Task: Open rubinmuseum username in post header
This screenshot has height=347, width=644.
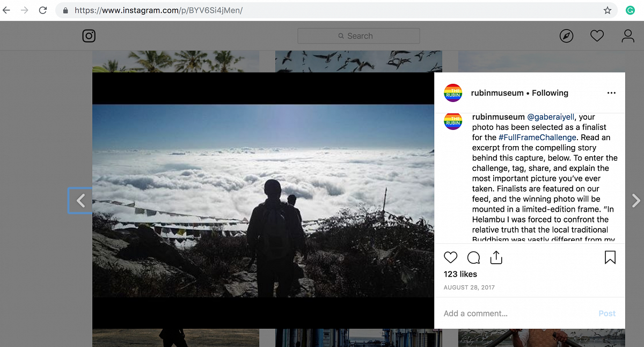Action: click(497, 93)
